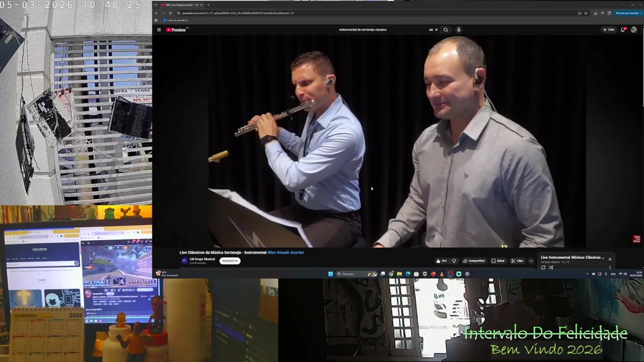The image size is (644, 362).
Task: Open the taskbar clock and date
Action: [x=636, y=274]
